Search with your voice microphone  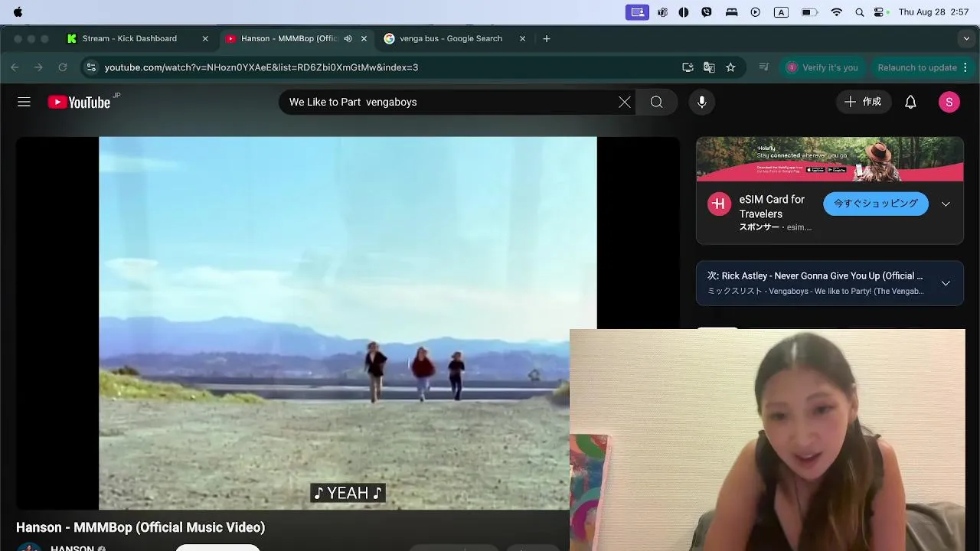point(701,102)
